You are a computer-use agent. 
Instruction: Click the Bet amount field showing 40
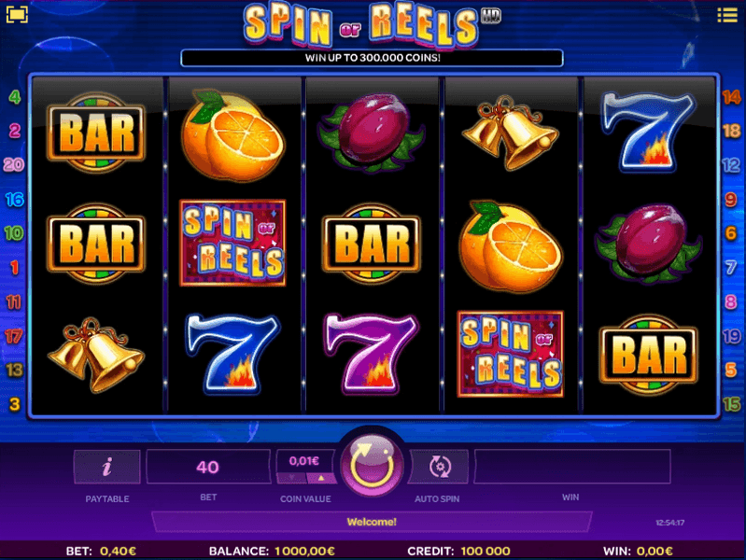point(208,467)
